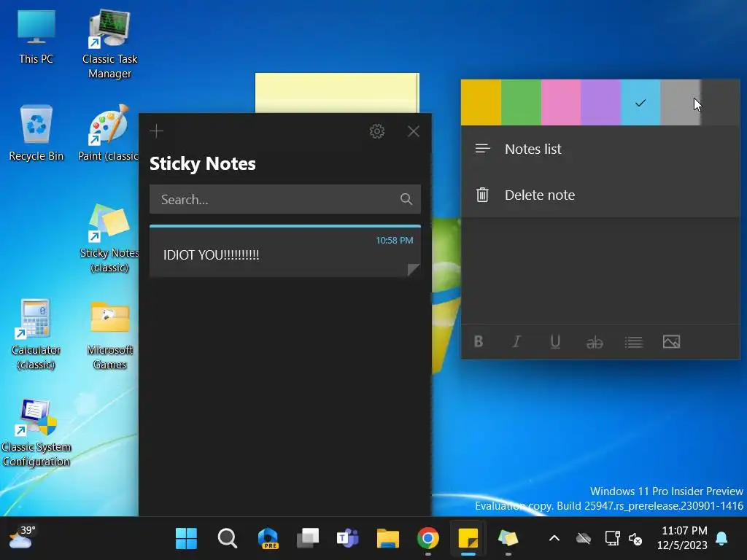
Task: Open the notifications bell
Action: [x=721, y=538]
